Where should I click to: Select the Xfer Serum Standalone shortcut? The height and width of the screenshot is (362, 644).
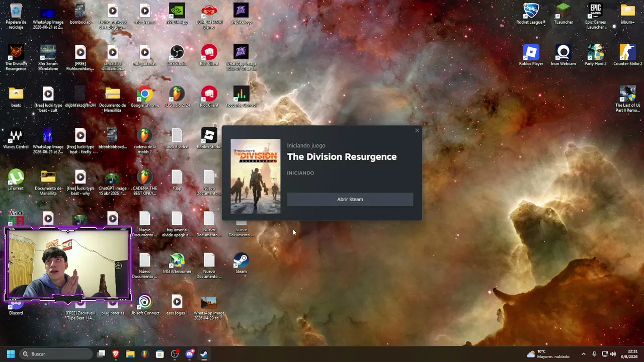pos(48,58)
